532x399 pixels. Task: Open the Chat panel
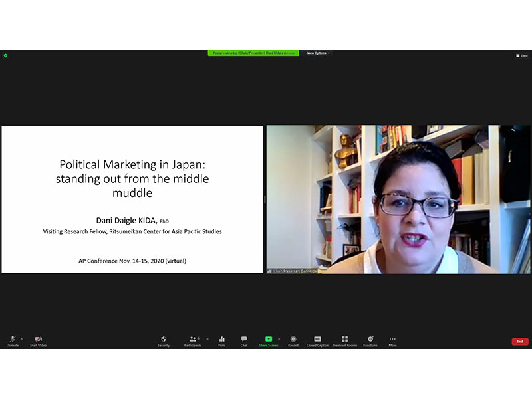coord(244,340)
